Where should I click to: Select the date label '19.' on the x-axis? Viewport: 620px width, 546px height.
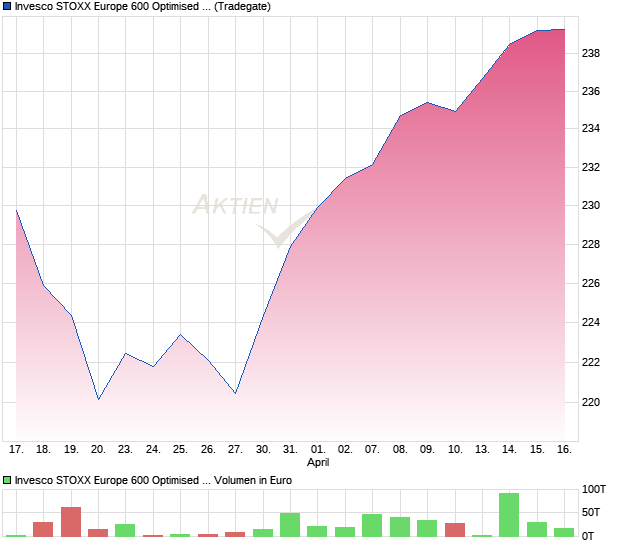pyautogui.click(x=71, y=450)
